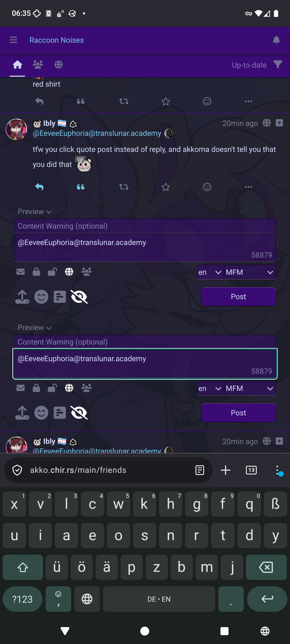This screenshot has height=644, width=290.
Task: Open the more options ellipsis on Ibly's post
Action: [248, 187]
